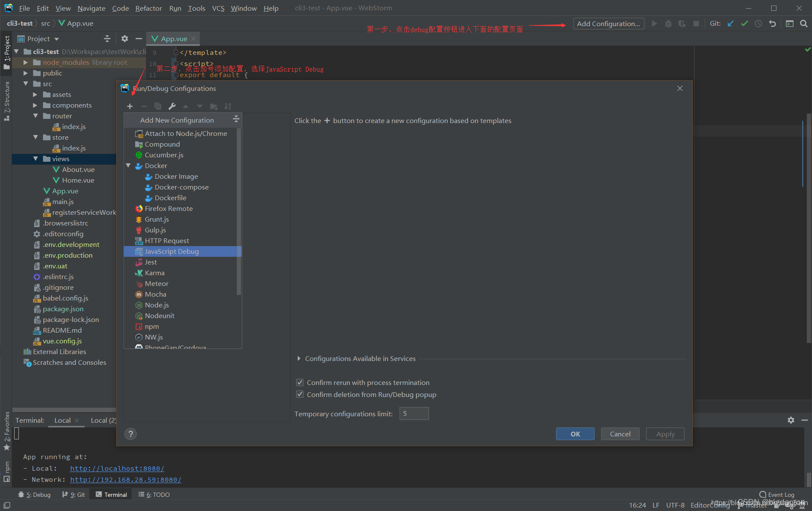Screen dimensions: 812x511
Task: Open Project panel settings gear
Action: [124, 39]
